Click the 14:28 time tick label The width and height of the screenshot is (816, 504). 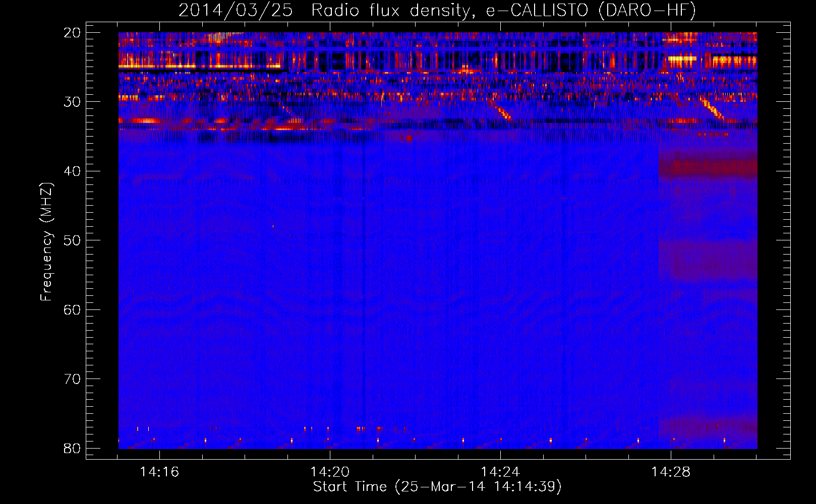(x=671, y=472)
